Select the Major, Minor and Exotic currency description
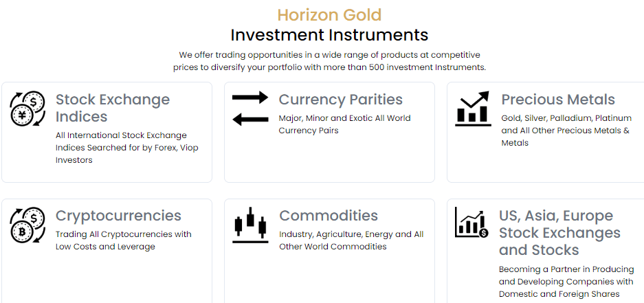Screen dimensions: 644x303 pos(344,124)
